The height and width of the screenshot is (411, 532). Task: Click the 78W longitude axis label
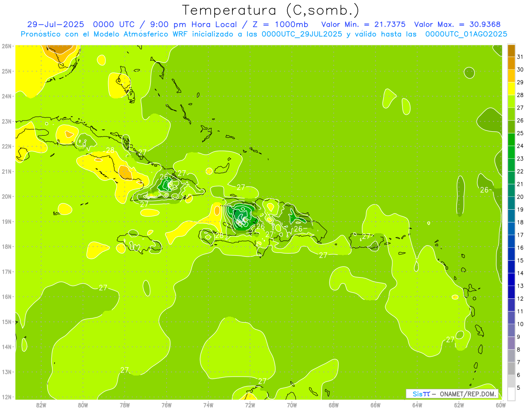tap(125, 405)
